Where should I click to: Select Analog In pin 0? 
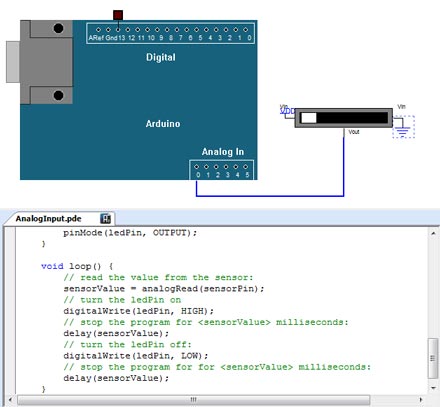coord(197,167)
